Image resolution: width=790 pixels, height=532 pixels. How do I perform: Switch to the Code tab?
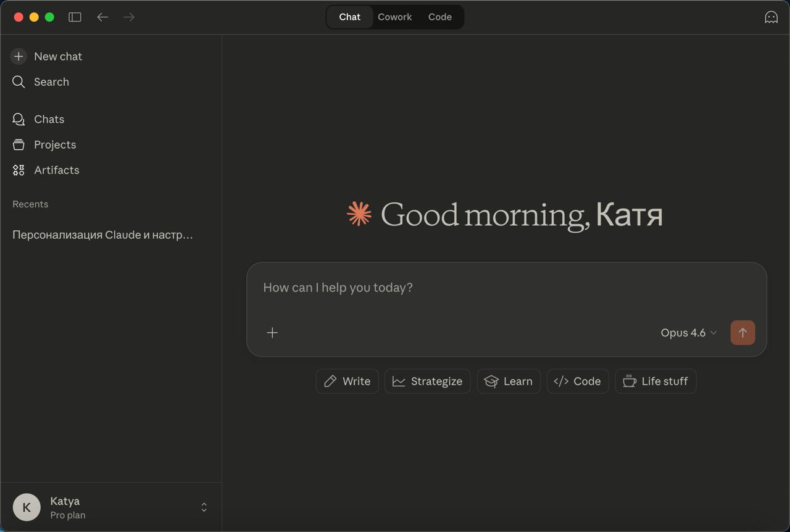pyautogui.click(x=440, y=17)
